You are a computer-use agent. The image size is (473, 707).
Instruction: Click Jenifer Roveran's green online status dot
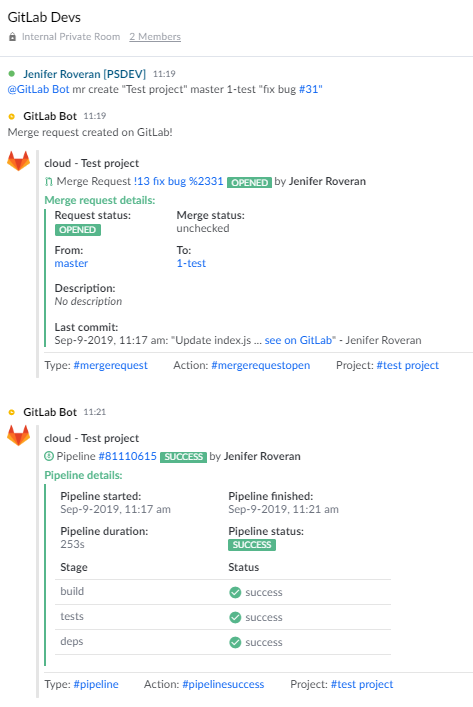tap(12, 73)
